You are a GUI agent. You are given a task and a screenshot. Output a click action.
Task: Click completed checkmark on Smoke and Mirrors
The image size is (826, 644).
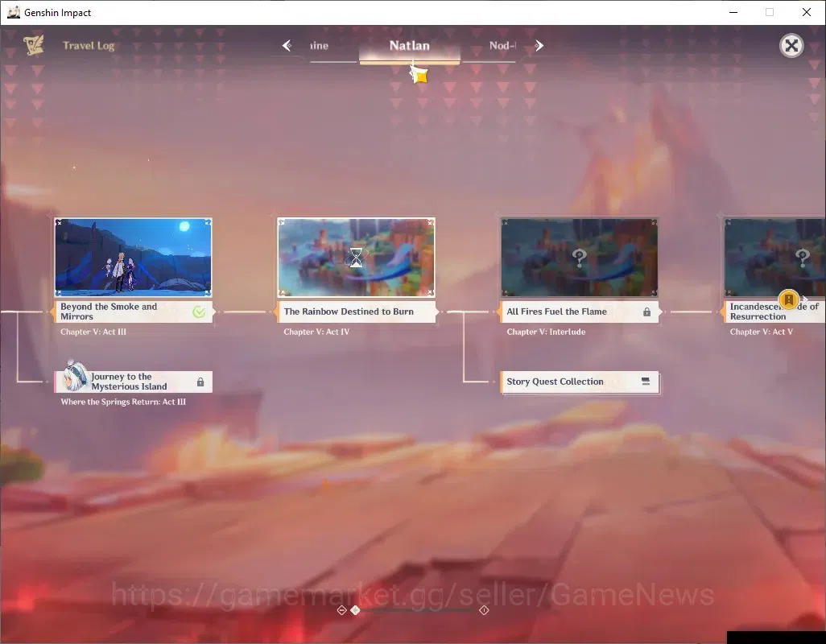point(199,312)
